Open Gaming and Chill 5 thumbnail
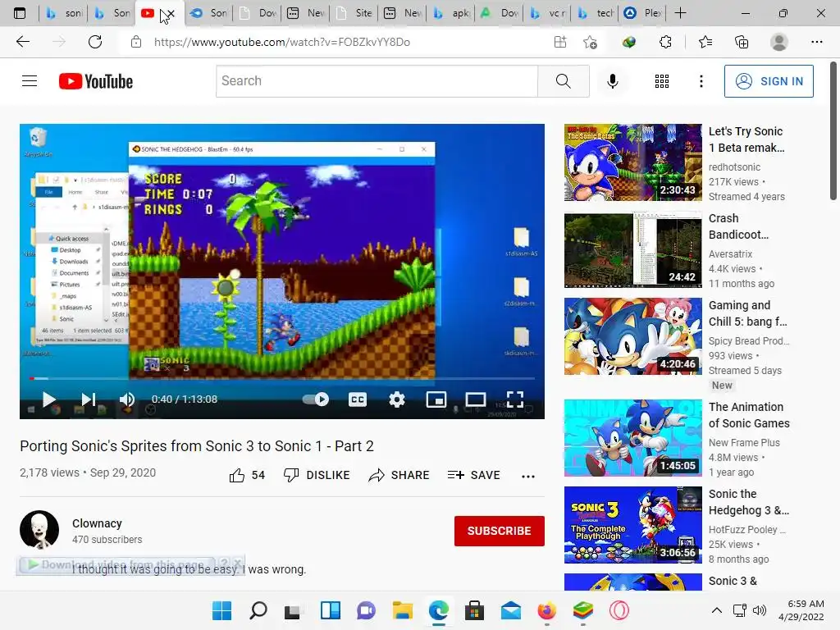840x630 pixels. tap(632, 336)
